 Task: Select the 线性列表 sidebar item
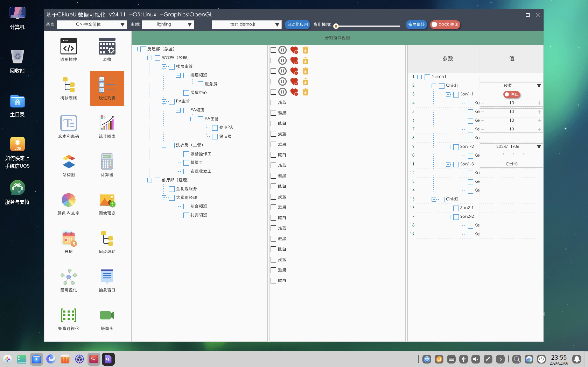point(107,88)
